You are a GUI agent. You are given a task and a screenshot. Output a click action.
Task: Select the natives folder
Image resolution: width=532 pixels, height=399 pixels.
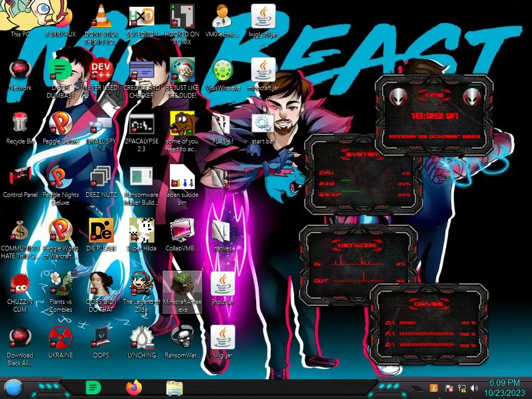click(222, 235)
